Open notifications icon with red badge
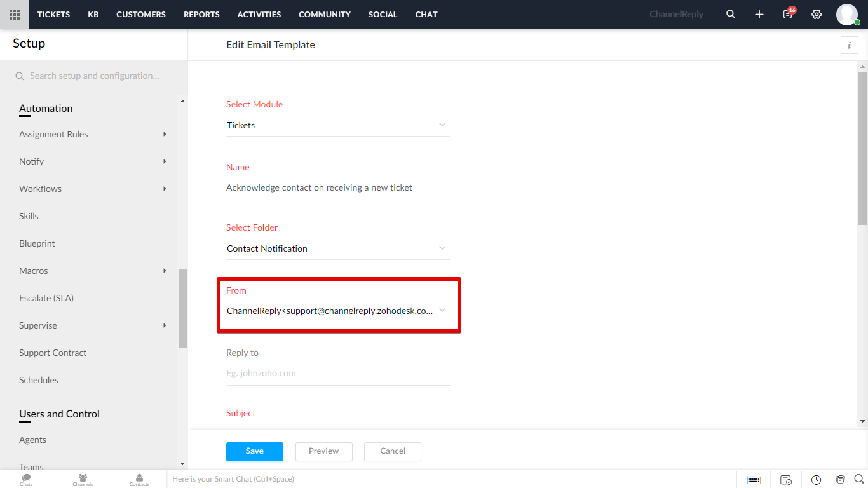The height and width of the screenshot is (488, 868). [x=788, y=13]
